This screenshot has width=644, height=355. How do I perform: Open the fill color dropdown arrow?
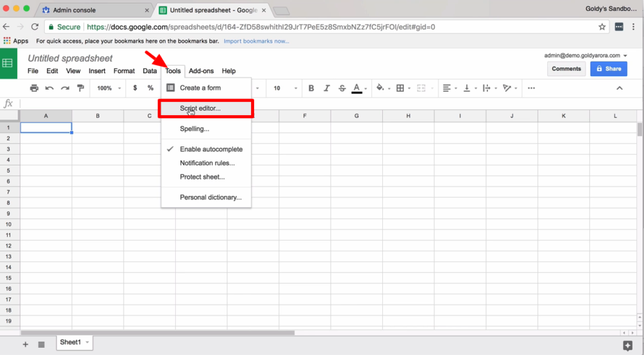pyautogui.click(x=389, y=88)
